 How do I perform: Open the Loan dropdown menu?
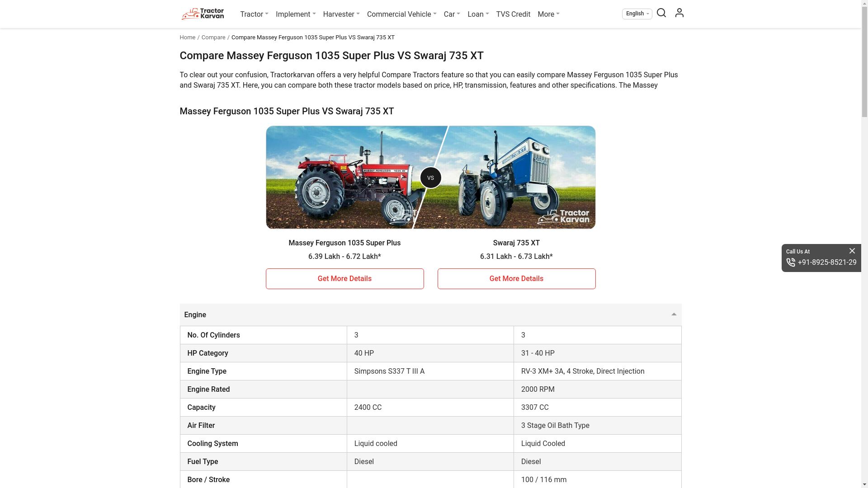(478, 14)
